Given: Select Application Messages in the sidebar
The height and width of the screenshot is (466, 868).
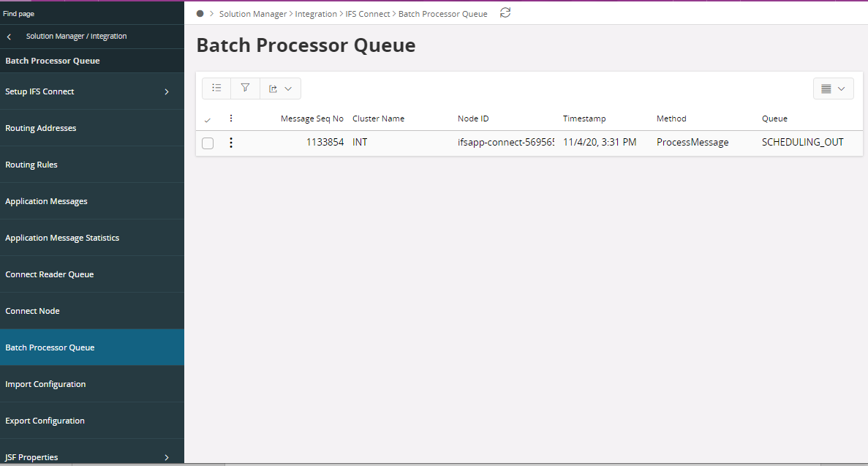Looking at the screenshot, I should (x=46, y=201).
